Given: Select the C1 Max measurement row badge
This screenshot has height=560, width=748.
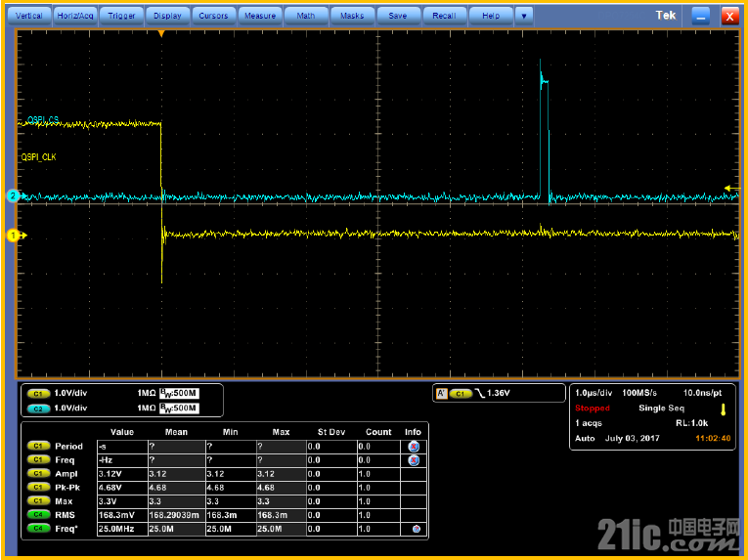Looking at the screenshot, I should [x=39, y=501].
